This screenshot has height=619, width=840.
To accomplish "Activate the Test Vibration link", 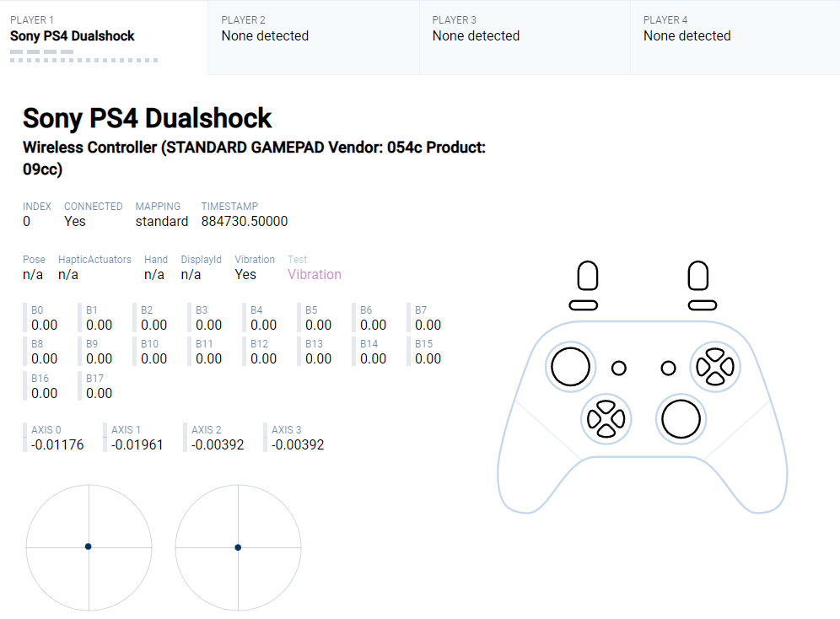I will pyautogui.click(x=314, y=274).
